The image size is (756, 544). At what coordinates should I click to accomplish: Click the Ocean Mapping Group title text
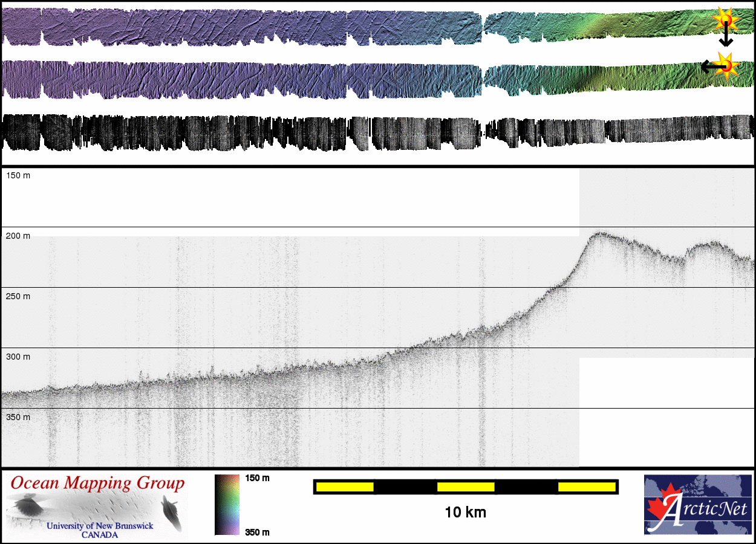(x=97, y=483)
